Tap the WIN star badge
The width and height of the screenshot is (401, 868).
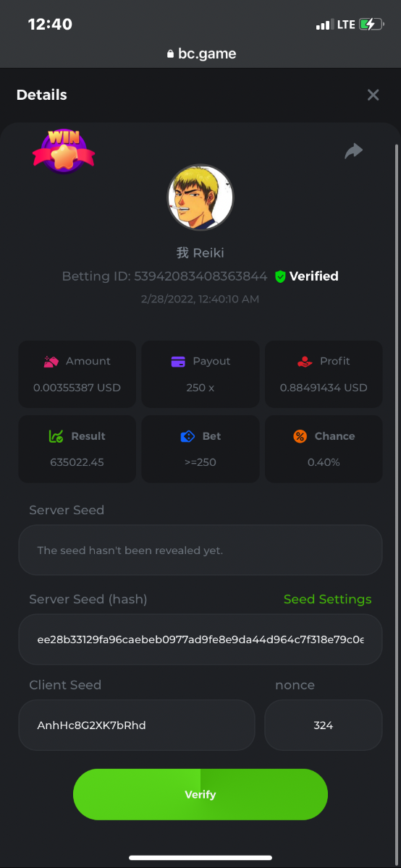64,151
